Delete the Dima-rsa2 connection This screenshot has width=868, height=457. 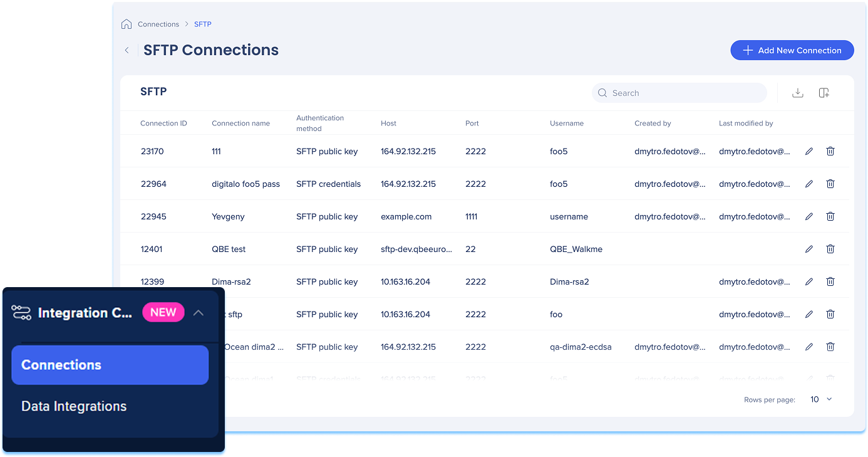click(x=830, y=281)
